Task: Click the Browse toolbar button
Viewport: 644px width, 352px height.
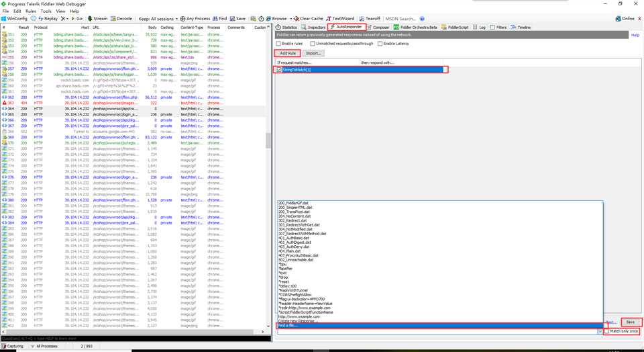Action: tap(276, 19)
